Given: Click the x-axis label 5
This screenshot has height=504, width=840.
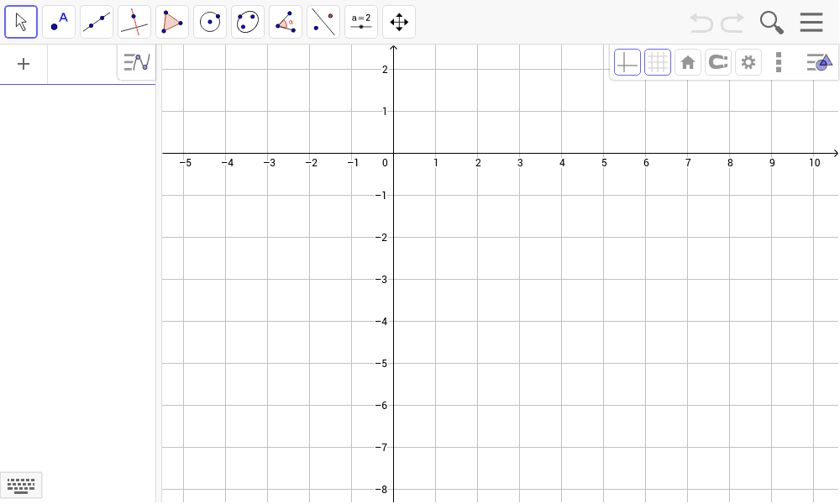Looking at the screenshot, I should click(x=604, y=163).
